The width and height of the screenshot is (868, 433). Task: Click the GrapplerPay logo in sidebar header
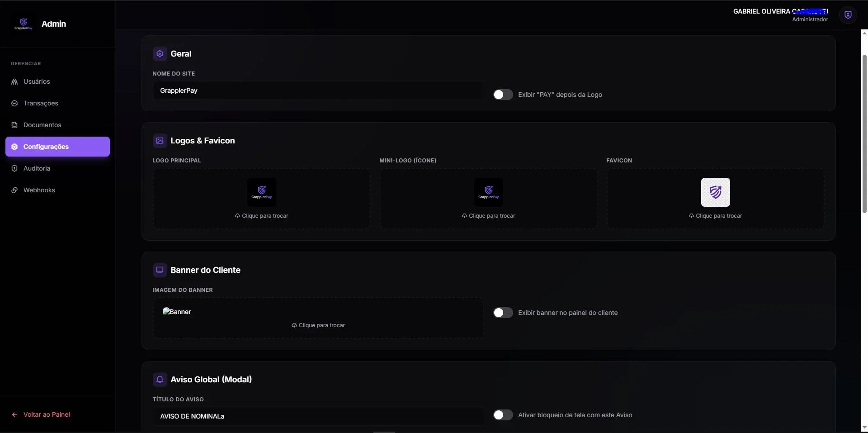coord(24,24)
